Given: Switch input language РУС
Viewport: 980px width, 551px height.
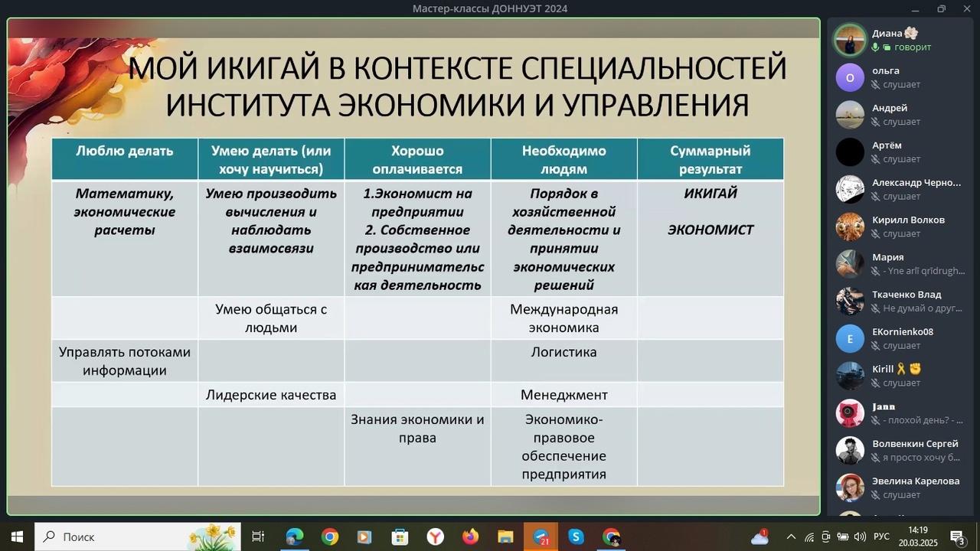Looking at the screenshot, I should [x=882, y=536].
